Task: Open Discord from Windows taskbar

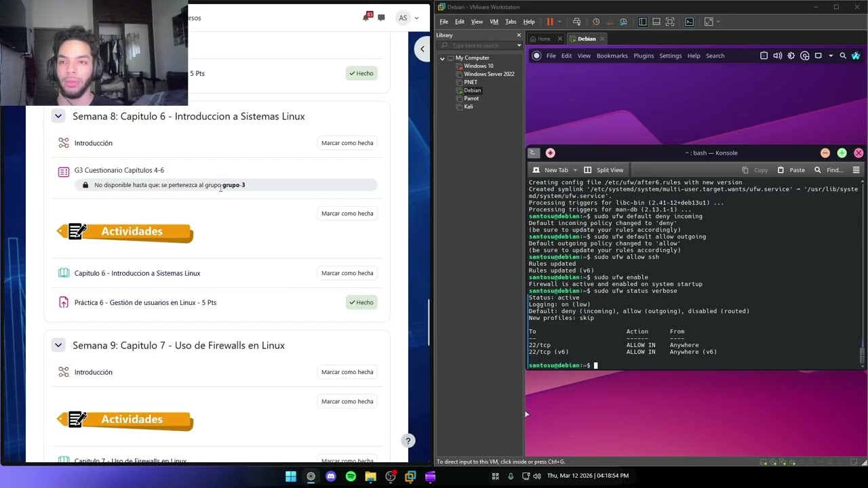Action: point(331,476)
